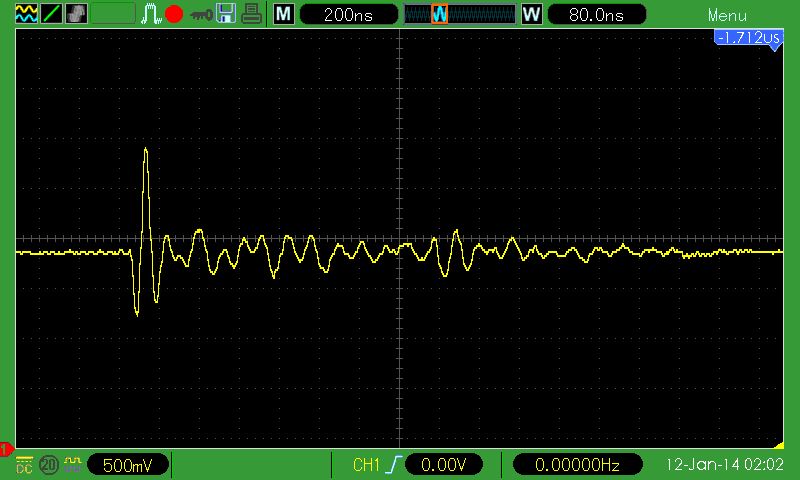This screenshot has height=480, width=800.
Task: Click the pulse waveform acquisition icon
Action: (x=151, y=14)
